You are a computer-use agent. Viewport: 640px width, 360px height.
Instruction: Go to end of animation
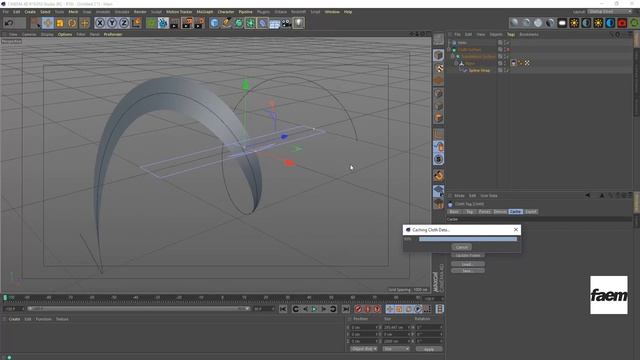[x=346, y=309]
